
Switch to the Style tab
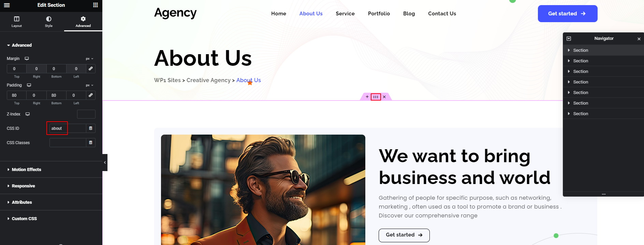(49, 22)
